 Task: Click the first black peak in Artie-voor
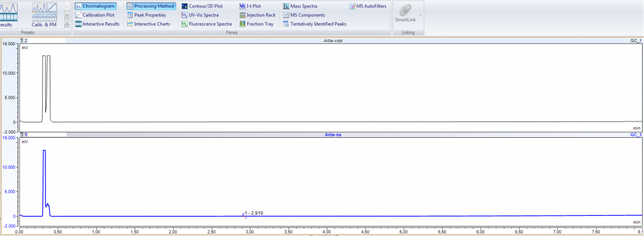44,88
